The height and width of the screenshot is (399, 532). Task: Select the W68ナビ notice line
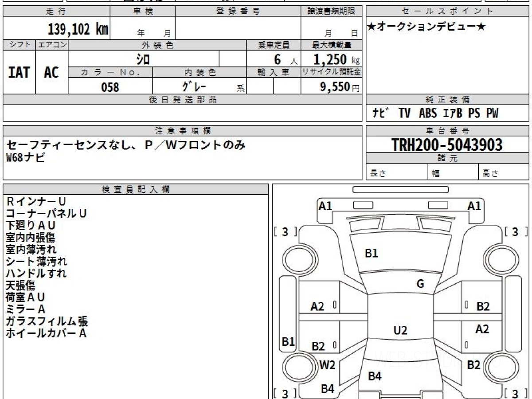[x=25, y=157]
